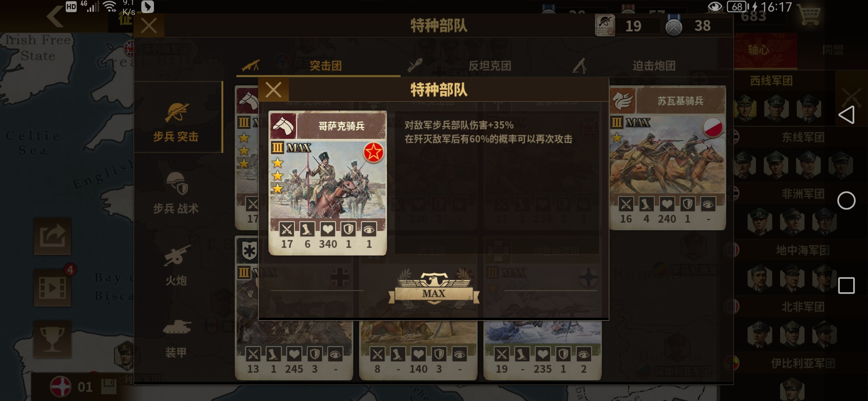The width and height of the screenshot is (868, 401).
Task: Open the 火炮 artillery category
Action: point(176,265)
